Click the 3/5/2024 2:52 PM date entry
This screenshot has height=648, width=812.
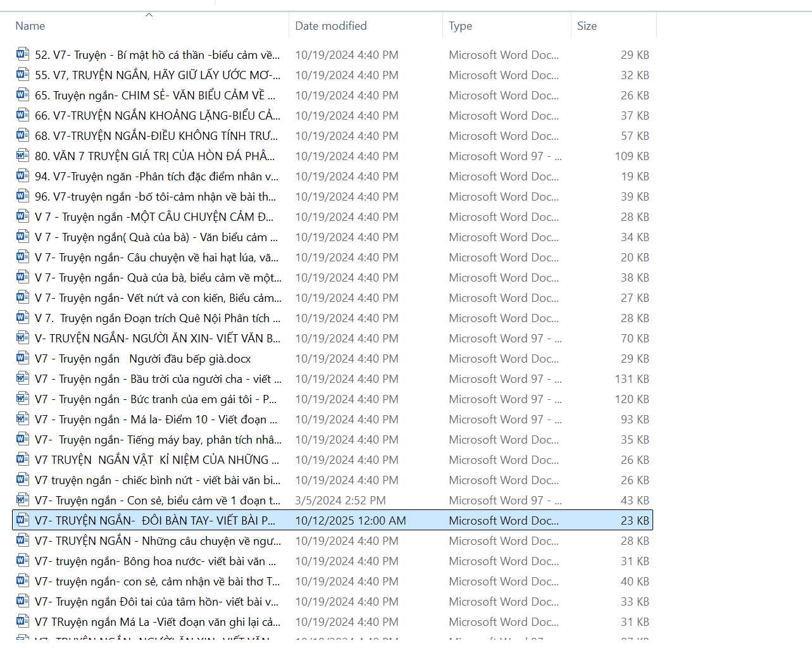[340, 501]
